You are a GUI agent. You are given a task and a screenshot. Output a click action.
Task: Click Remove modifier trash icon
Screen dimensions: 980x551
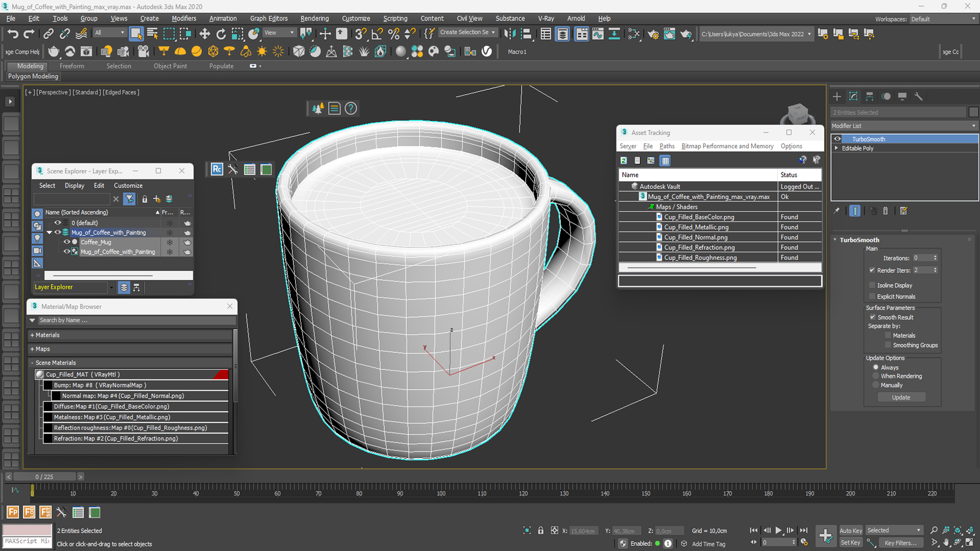tap(886, 211)
